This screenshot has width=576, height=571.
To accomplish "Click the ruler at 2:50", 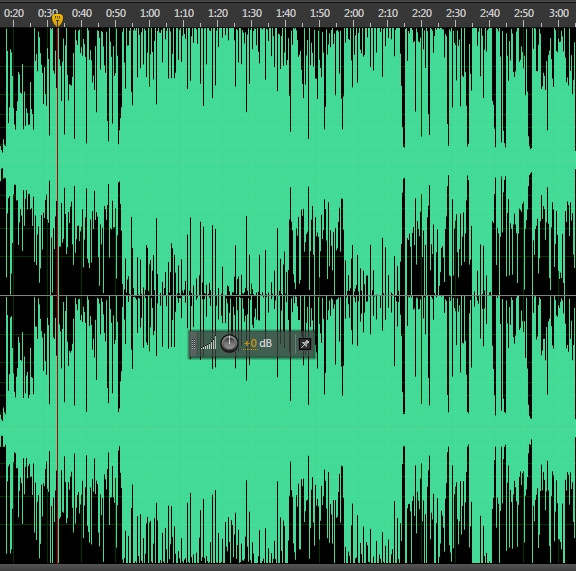I will click(x=524, y=14).
